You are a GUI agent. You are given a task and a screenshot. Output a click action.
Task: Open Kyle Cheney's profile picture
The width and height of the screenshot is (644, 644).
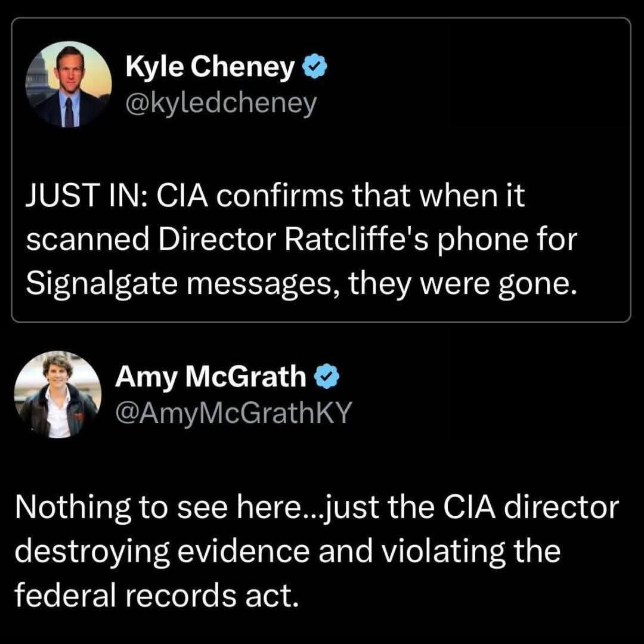[x=69, y=84]
